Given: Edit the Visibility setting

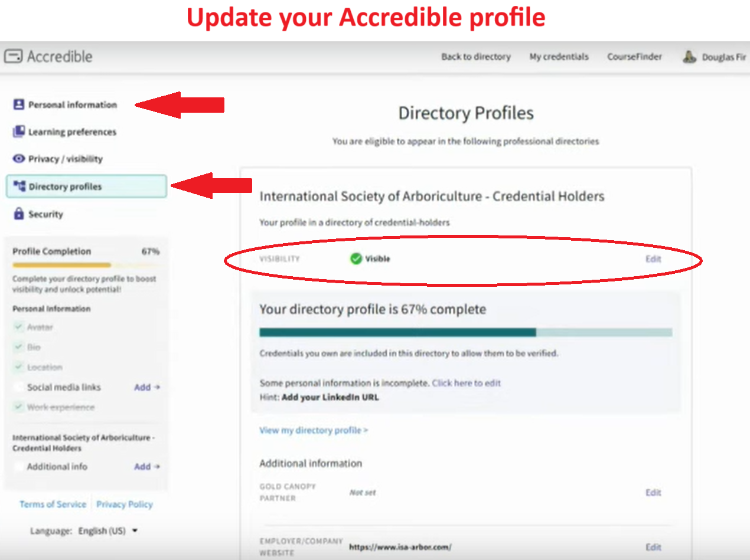Looking at the screenshot, I should click(653, 259).
